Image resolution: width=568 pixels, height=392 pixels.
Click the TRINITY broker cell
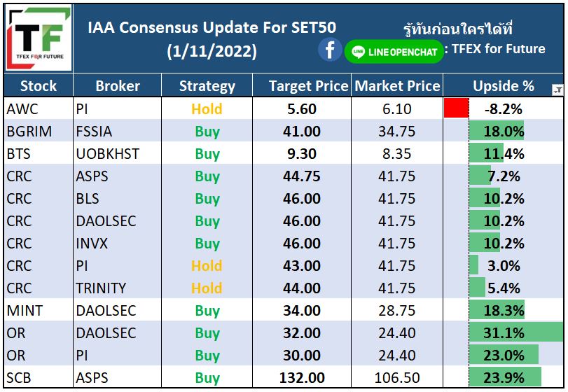[118, 288]
